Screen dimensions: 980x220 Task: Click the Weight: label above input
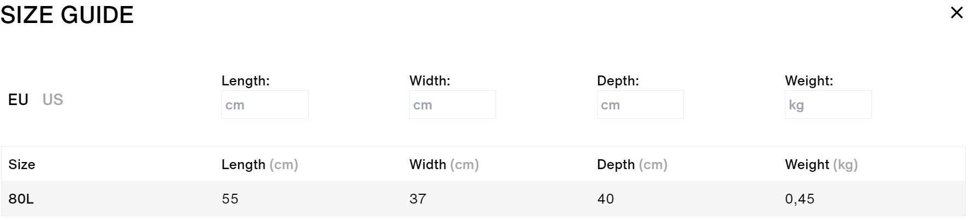click(x=809, y=80)
